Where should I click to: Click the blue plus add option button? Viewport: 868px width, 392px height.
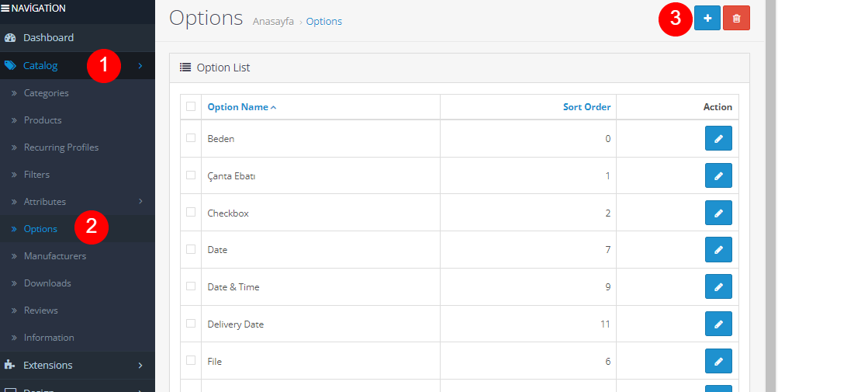pos(707,18)
